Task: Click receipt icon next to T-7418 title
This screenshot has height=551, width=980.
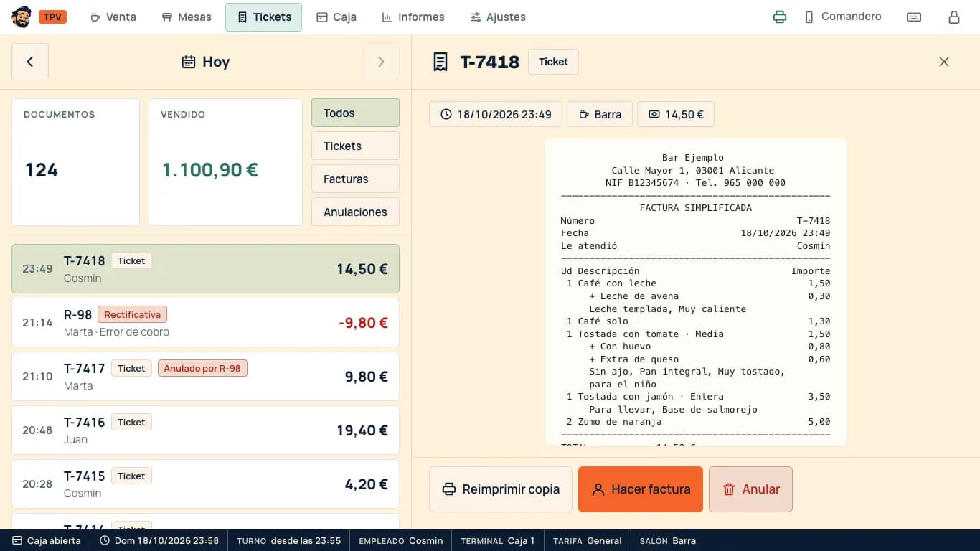Action: [x=440, y=62]
